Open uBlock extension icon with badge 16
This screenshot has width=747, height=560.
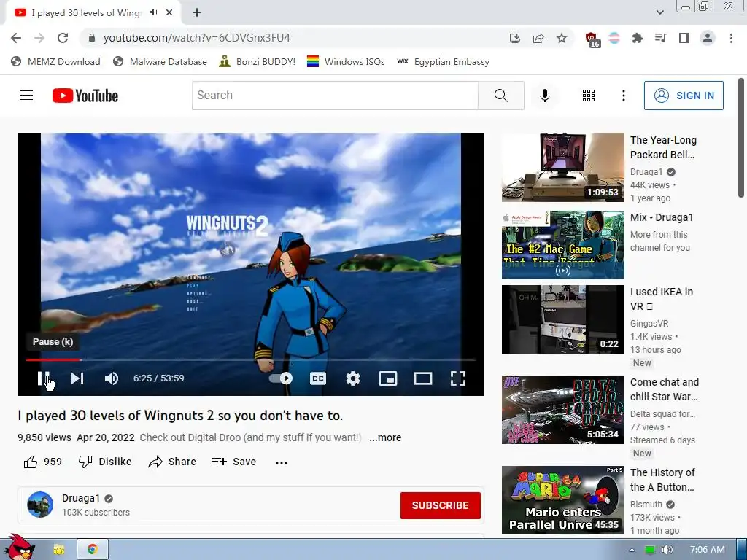[592, 39]
